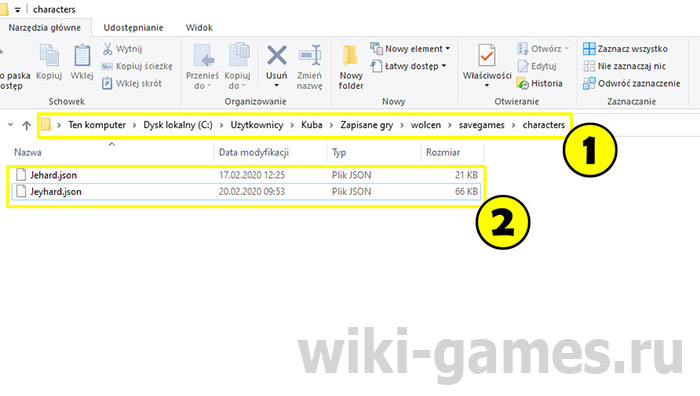Navigate to Użytkownicy breadcrumb
The height and width of the screenshot is (396, 700).
[x=257, y=125]
